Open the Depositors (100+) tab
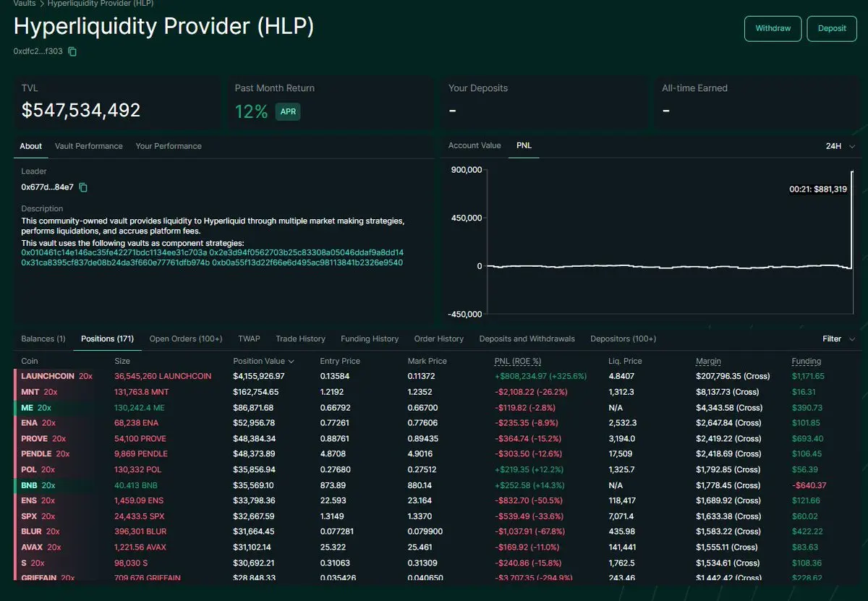 (623, 338)
